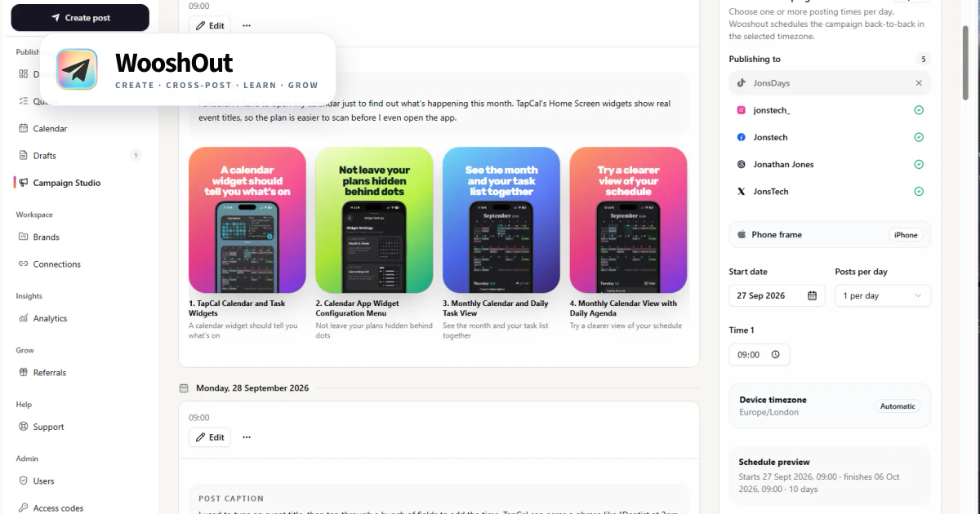The height and width of the screenshot is (514, 980).
Task: Open more options for the 28 September post
Action: (247, 437)
